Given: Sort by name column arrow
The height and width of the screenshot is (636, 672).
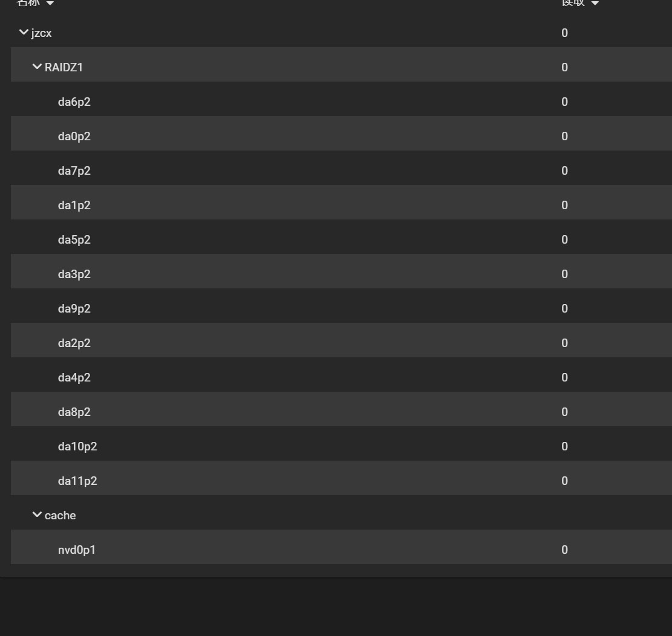Looking at the screenshot, I should coord(50,3).
